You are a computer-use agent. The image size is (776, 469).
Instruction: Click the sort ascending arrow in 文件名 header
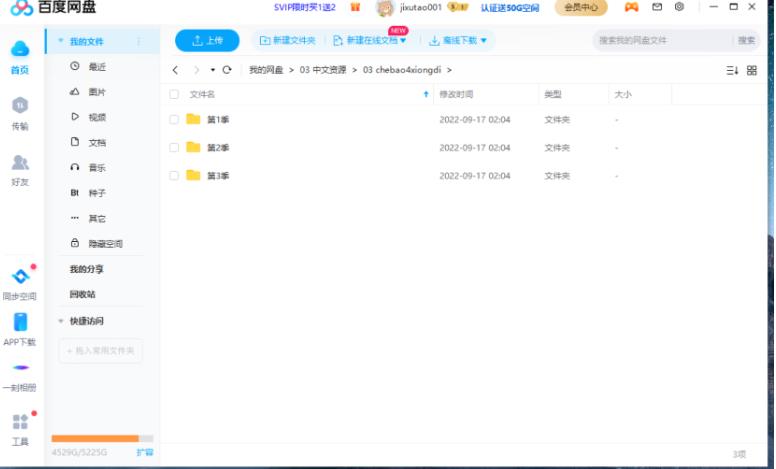point(426,94)
